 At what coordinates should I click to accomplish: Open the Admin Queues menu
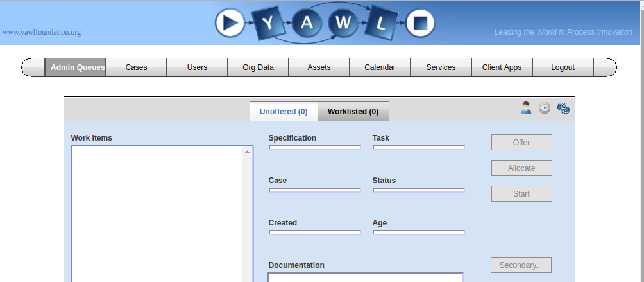pos(75,67)
